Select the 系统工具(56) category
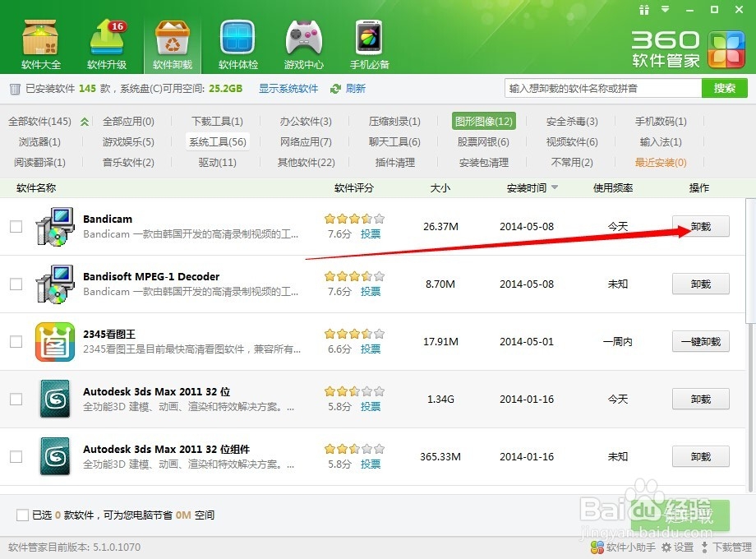The image size is (756, 559). tap(218, 141)
